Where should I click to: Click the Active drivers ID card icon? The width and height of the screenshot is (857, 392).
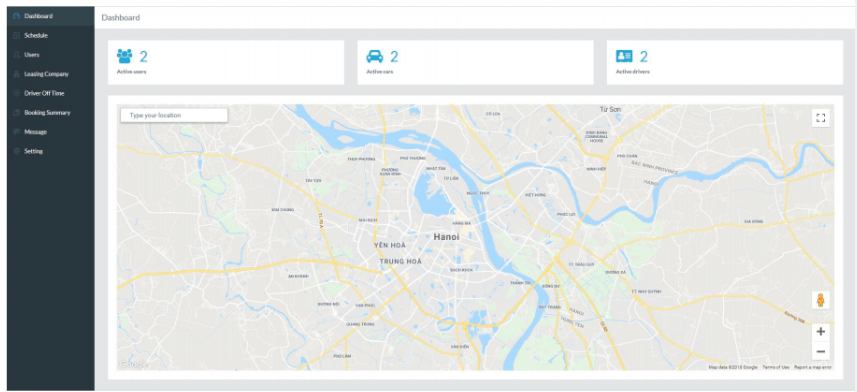624,56
